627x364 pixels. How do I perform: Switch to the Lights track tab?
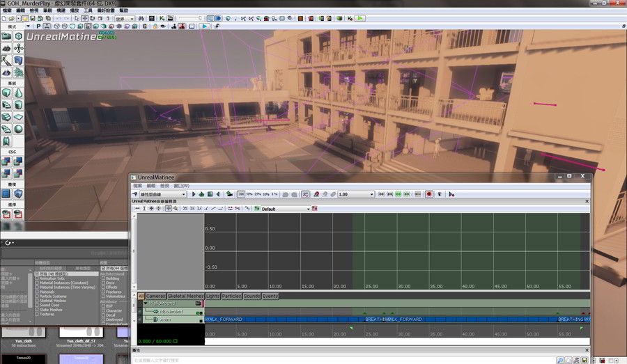point(212,296)
